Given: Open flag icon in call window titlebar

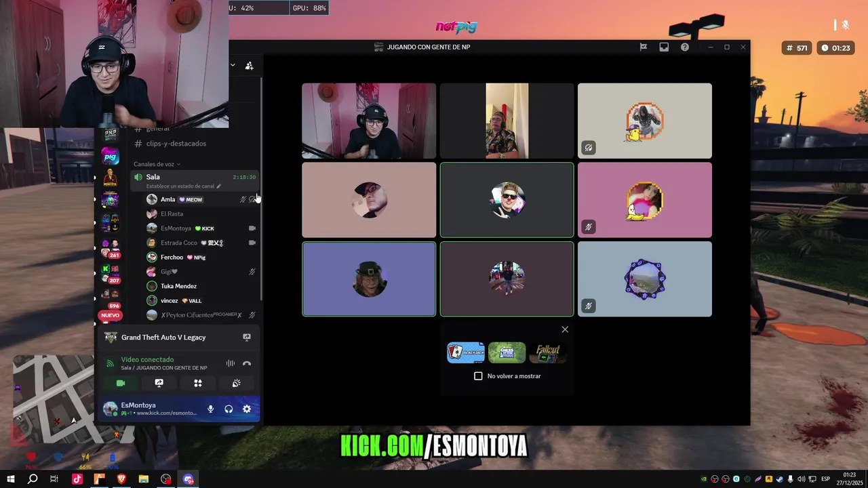Looking at the screenshot, I should tap(644, 47).
